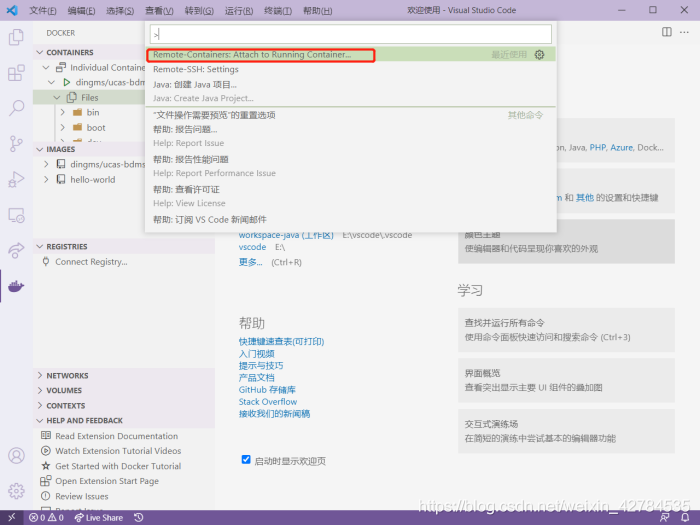The height and width of the screenshot is (525, 700).
Task: Open notifications bell in status bar
Action: tap(685, 517)
